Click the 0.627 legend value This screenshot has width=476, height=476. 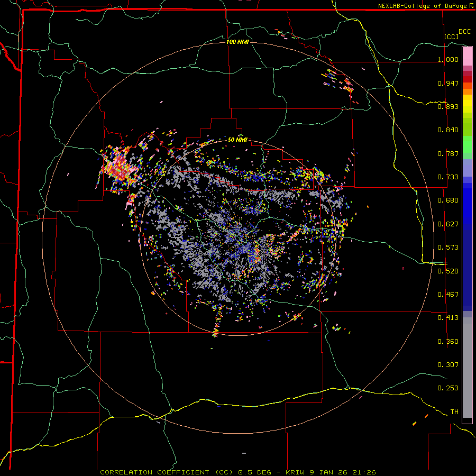click(448, 224)
